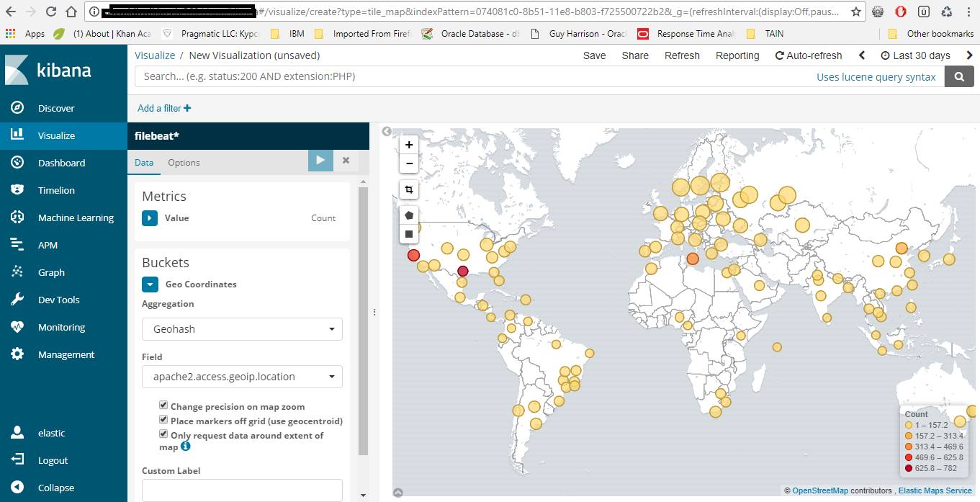Image resolution: width=980 pixels, height=502 pixels.
Task: Open the Apps bookmarks shortcut
Action: [25, 33]
